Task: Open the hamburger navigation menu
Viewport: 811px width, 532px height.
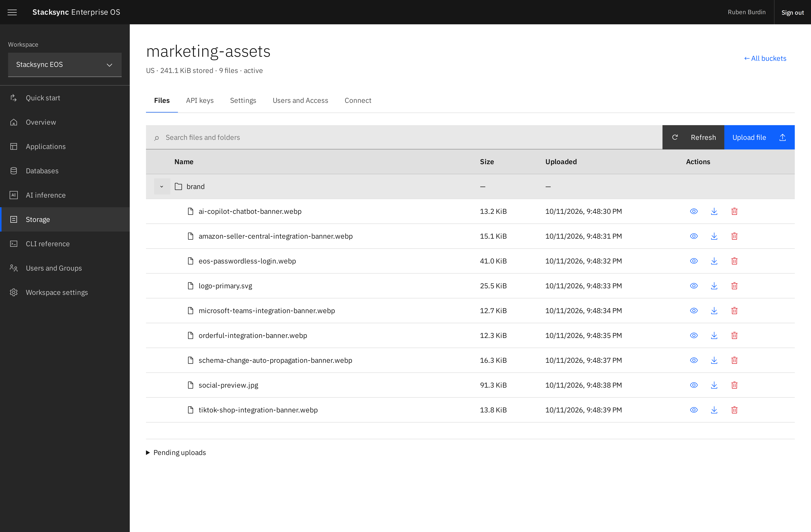Action: click(x=12, y=12)
